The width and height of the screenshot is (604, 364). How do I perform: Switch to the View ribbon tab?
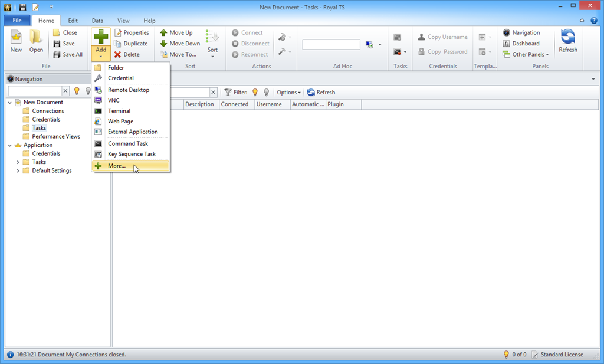[x=123, y=21]
